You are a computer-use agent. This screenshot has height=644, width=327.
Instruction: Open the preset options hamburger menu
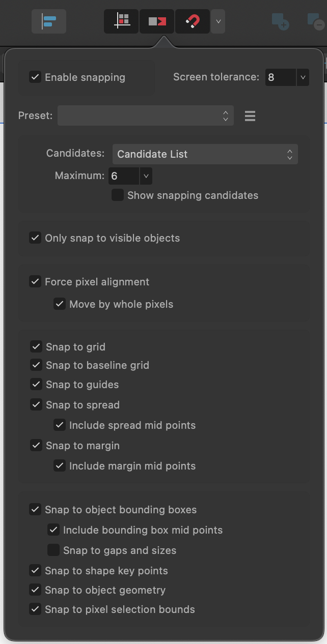tap(250, 115)
